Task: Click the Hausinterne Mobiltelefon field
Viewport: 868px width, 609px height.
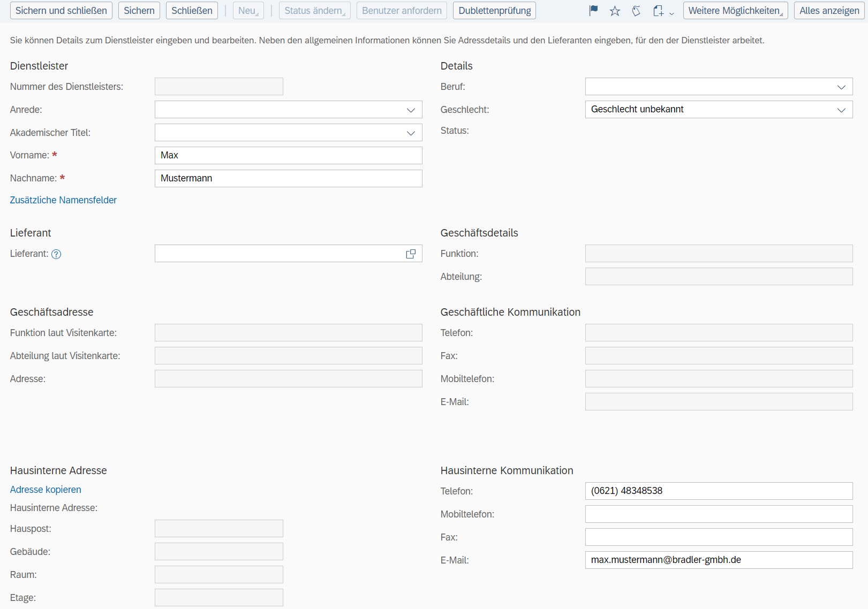Action: [x=719, y=514]
